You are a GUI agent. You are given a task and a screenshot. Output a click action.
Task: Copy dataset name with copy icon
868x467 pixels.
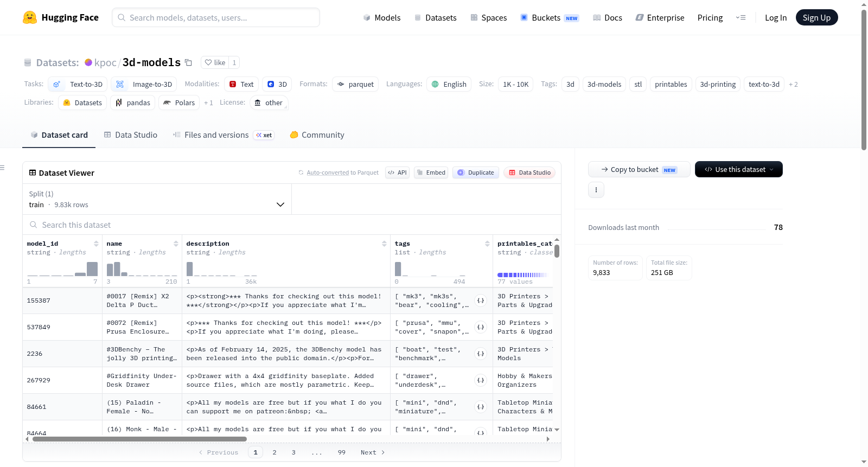[188, 62]
